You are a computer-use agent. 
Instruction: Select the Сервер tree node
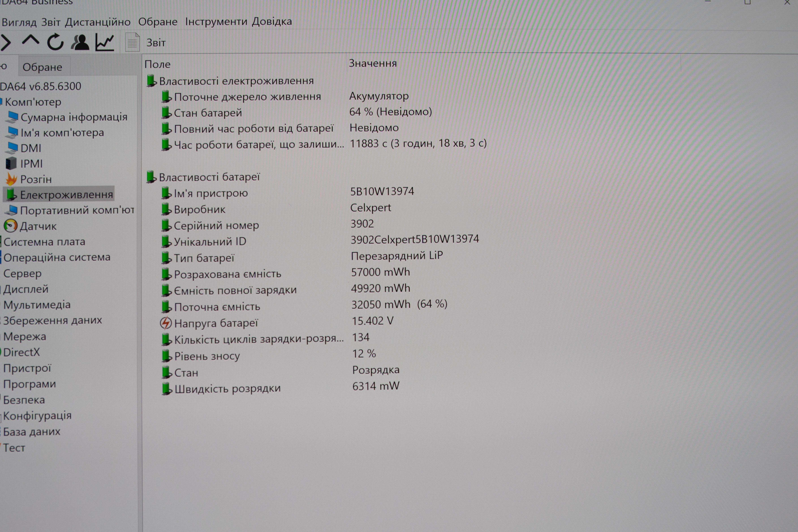point(22,273)
